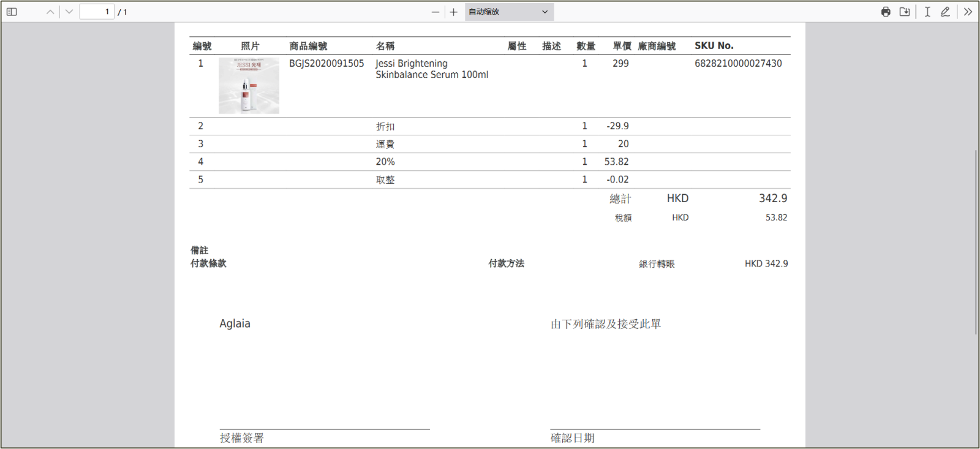Screen dimensions: 980x449
Task: Click the 廠商編號 column header
Action: (657, 46)
